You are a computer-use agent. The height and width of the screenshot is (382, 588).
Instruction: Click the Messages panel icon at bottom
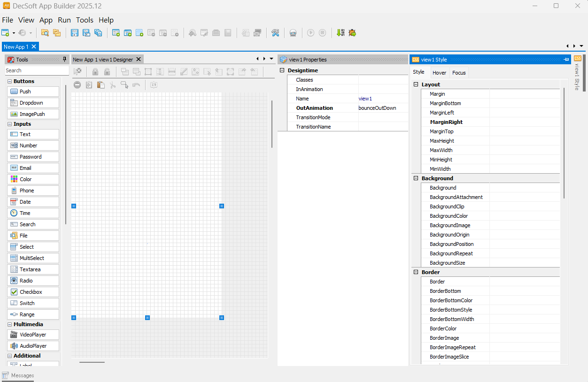tap(6, 375)
